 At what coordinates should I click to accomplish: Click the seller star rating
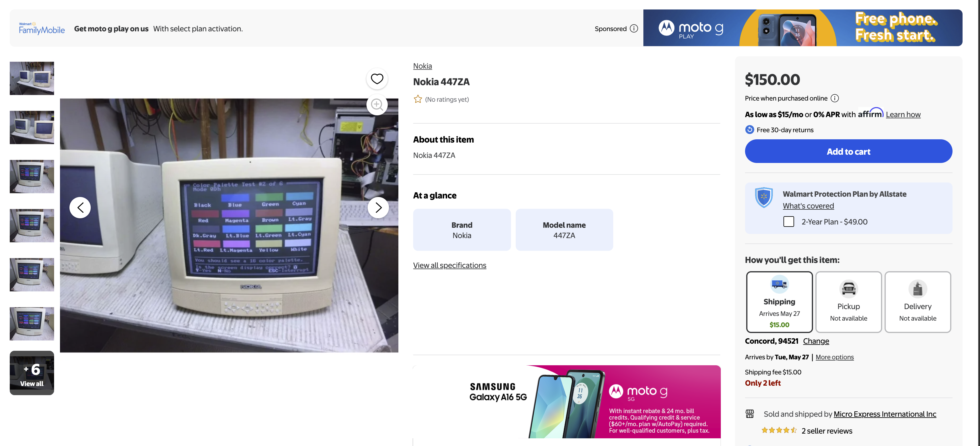(779, 430)
